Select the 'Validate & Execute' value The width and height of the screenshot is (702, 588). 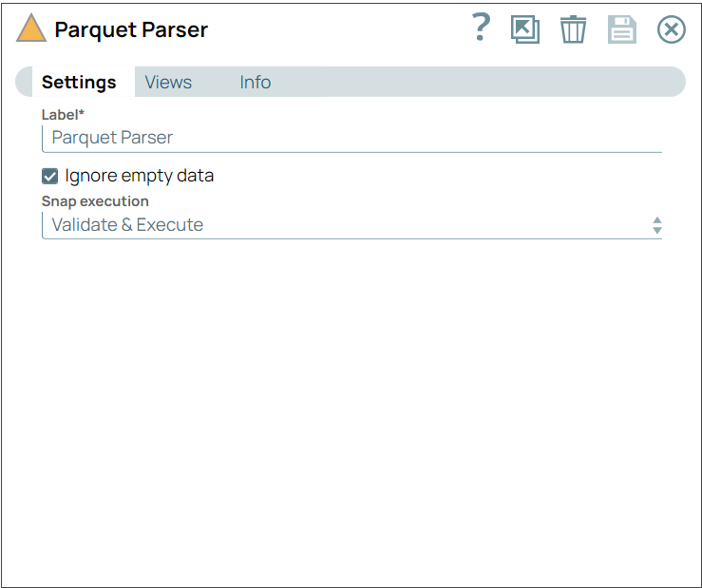pyautogui.click(x=127, y=225)
